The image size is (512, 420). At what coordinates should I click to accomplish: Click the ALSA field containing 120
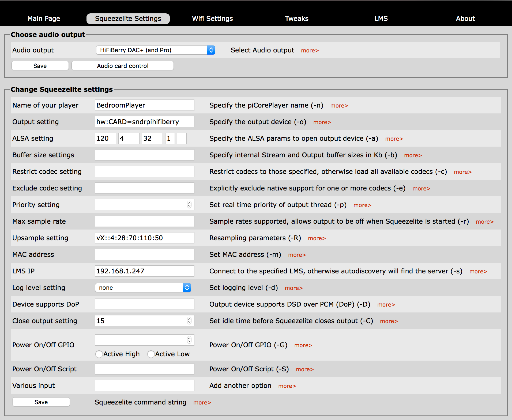(x=105, y=138)
